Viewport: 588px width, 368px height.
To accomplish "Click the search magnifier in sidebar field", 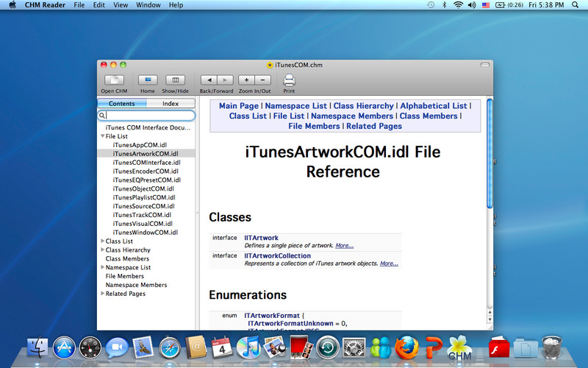I will [x=102, y=116].
